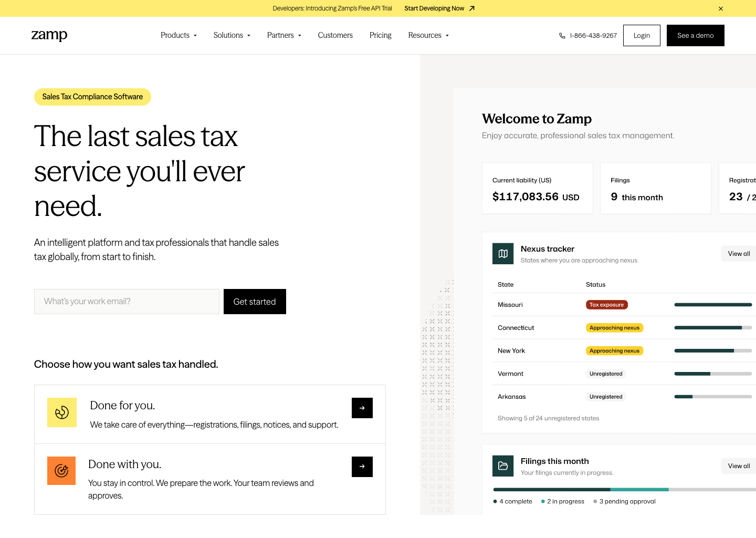Click the Nexus tracker map icon
The width and height of the screenshot is (756, 538).
pyautogui.click(x=503, y=254)
